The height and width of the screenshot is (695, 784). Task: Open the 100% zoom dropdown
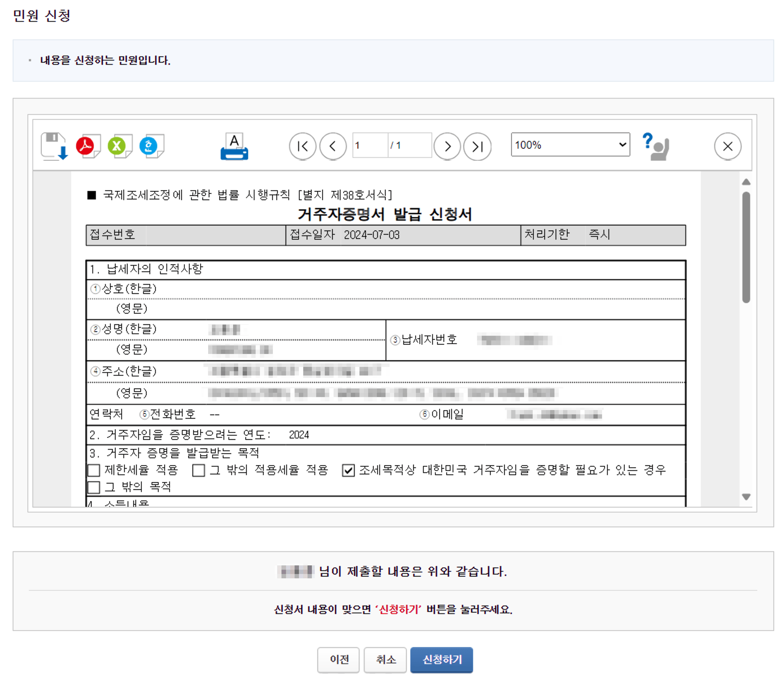pyautogui.click(x=570, y=145)
